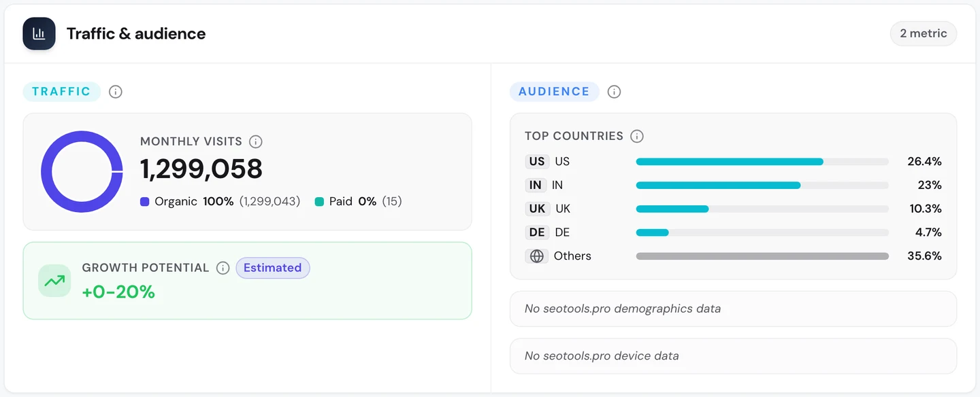Click the 10.3% UK percentage
This screenshot has width=980, height=397.
925,209
